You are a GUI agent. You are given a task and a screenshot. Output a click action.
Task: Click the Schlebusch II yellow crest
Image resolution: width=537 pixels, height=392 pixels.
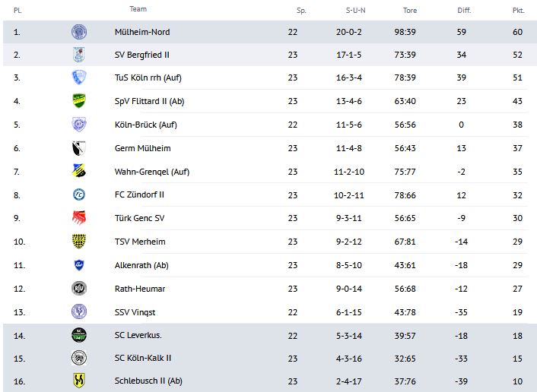[x=78, y=381]
